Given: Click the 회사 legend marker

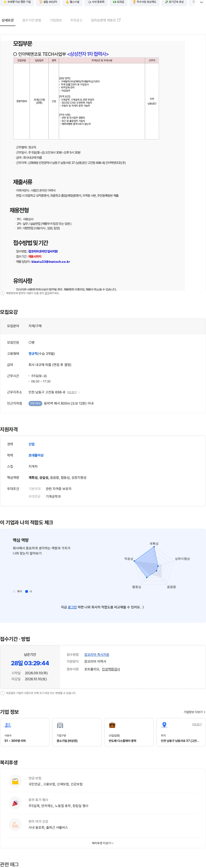Looking at the screenshot, I should click(14, 591).
